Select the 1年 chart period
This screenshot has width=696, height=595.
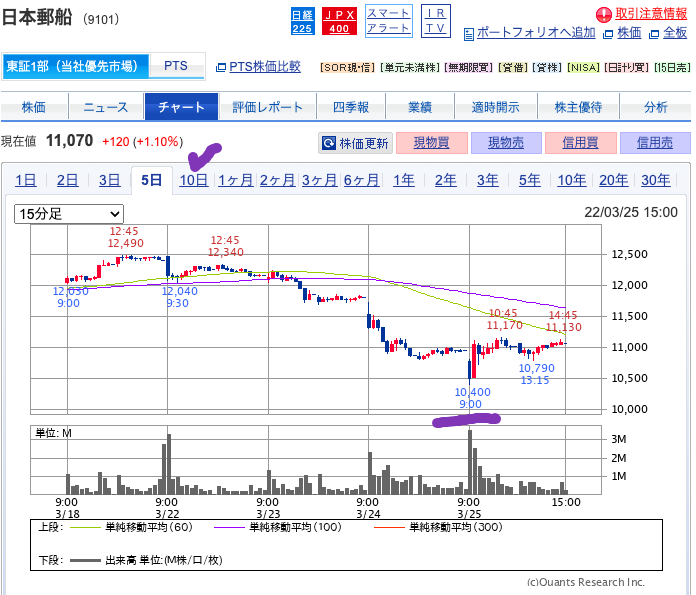(403, 180)
